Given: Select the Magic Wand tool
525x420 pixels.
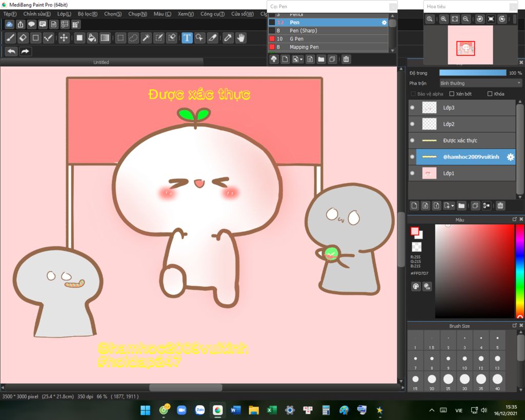Looking at the screenshot, I should click(x=146, y=38).
